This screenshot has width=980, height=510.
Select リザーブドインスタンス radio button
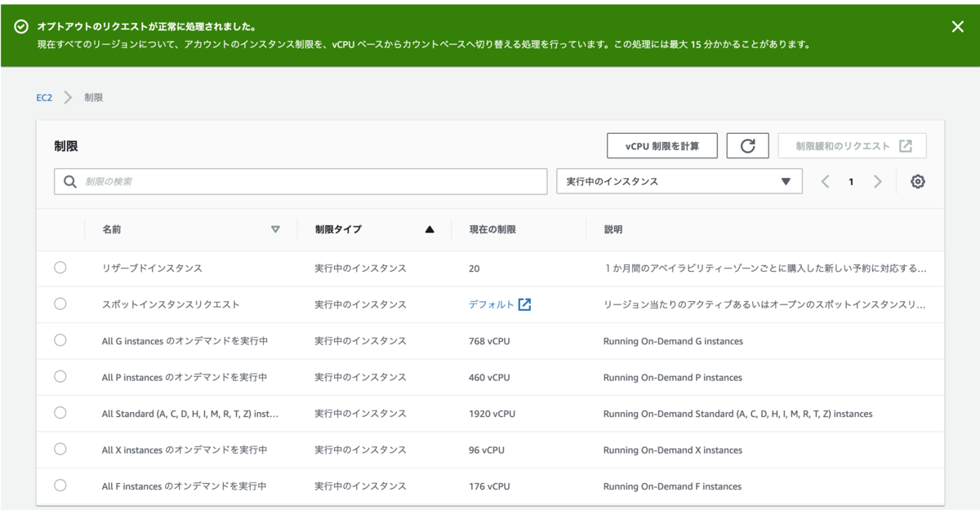tap(60, 268)
